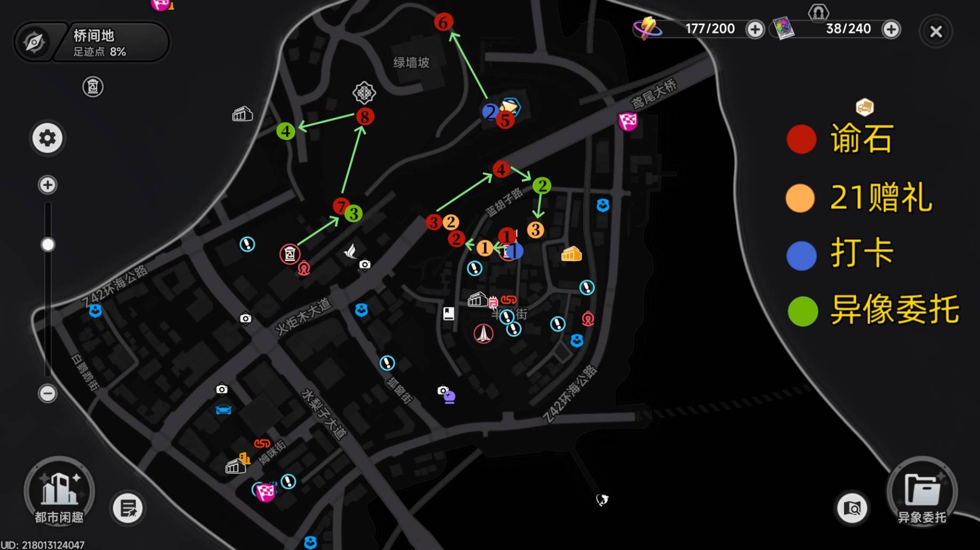Click the energy bolt icon beside 177/200

pyautogui.click(x=647, y=28)
